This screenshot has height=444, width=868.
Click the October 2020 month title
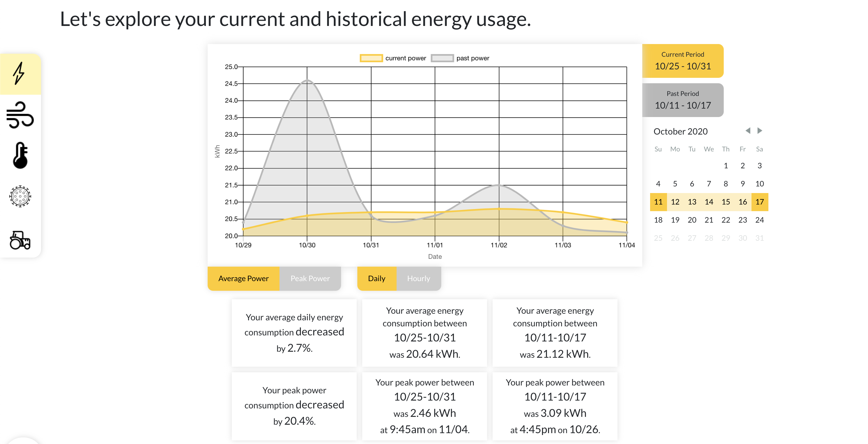[680, 132]
